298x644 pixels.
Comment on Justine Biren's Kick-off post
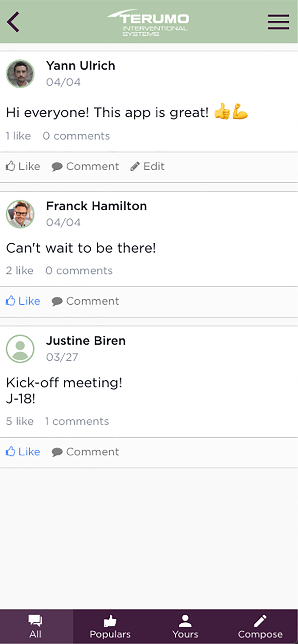coord(85,451)
